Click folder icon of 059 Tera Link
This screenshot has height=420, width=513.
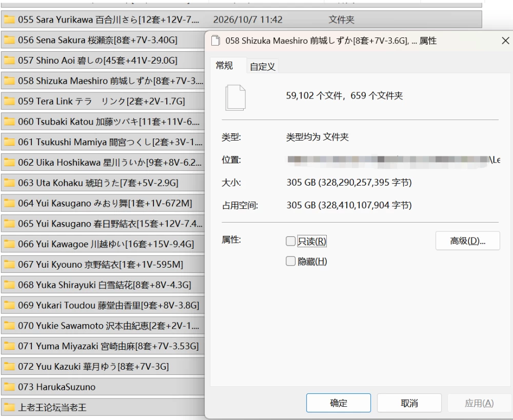9,101
